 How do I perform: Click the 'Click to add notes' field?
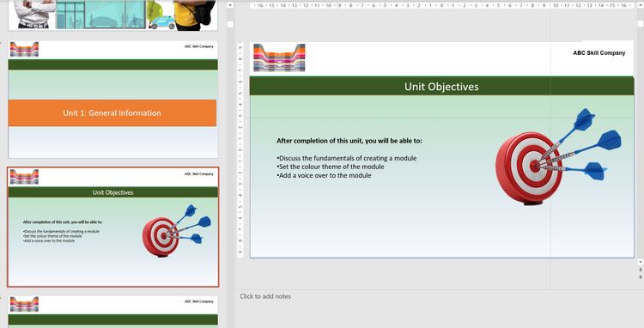tap(265, 296)
